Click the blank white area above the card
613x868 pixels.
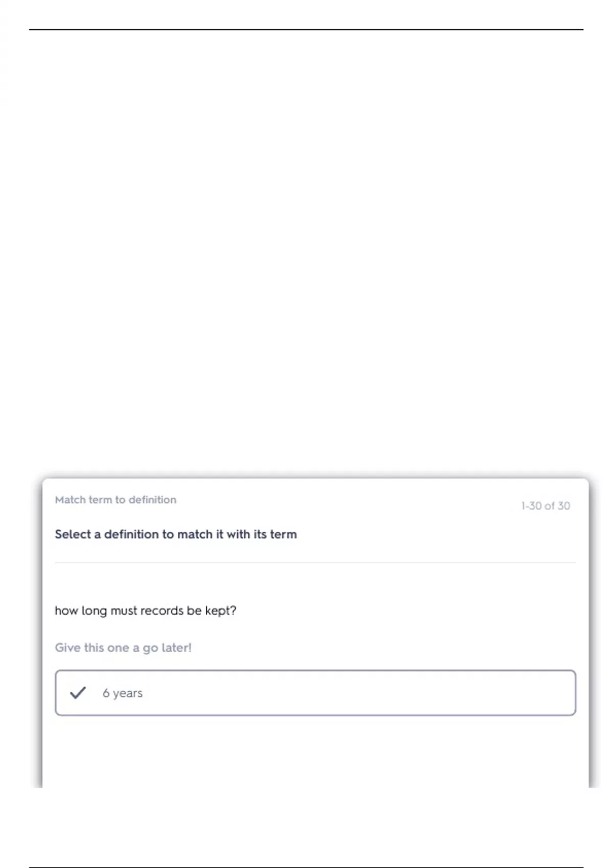tap(306, 255)
